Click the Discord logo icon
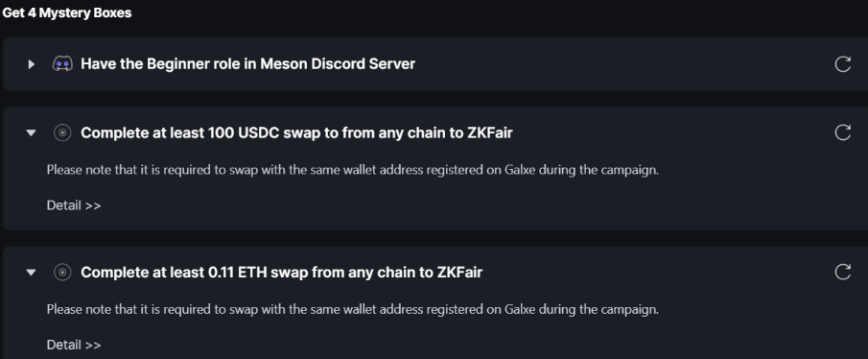 click(x=62, y=64)
